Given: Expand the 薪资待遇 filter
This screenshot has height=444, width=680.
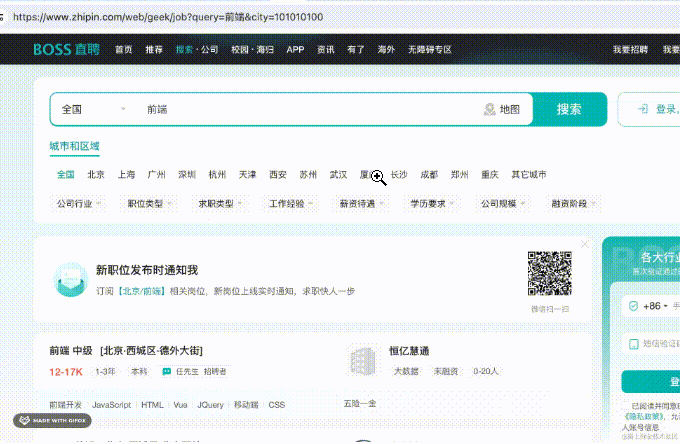Looking at the screenshot, I should tap(361, 203).
